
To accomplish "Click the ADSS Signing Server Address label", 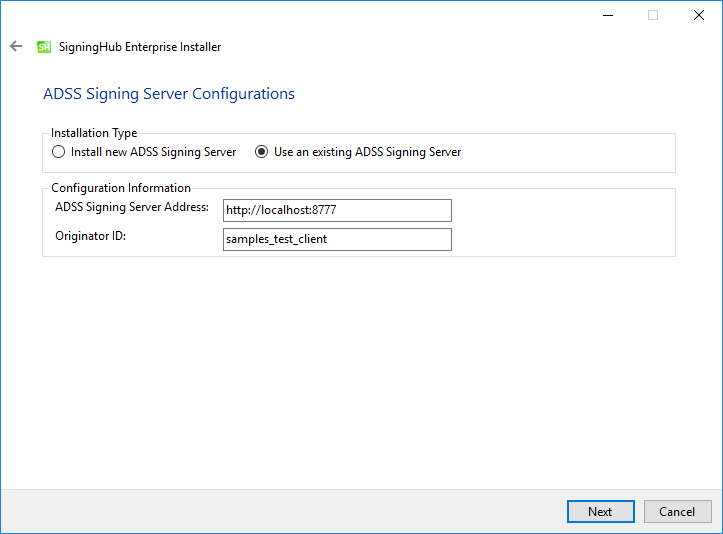I will (132, 207).
